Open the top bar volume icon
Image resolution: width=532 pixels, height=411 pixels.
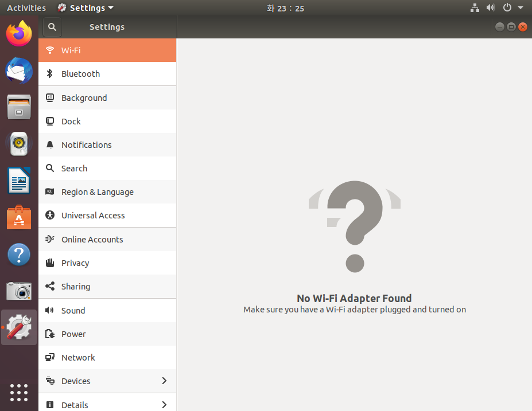[x=491, y=7]
